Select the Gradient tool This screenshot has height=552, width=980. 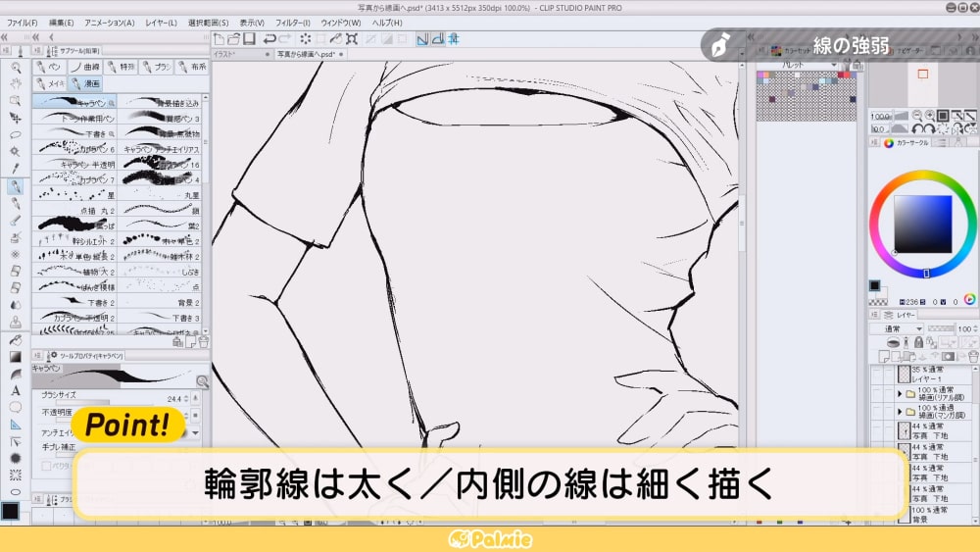pyautogui.click(x=16, y=357)
